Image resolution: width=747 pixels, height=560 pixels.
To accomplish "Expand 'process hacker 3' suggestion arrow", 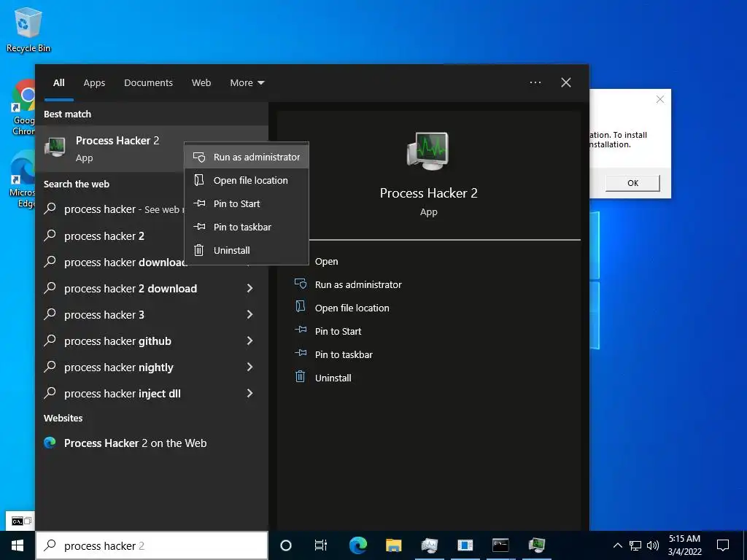I will coord(249,314).
